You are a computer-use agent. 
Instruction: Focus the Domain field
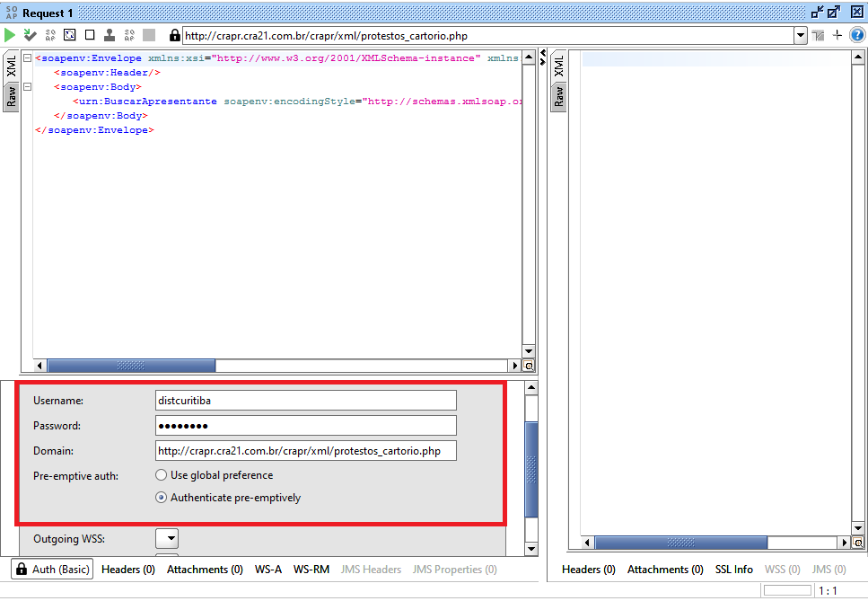point(305,451)
